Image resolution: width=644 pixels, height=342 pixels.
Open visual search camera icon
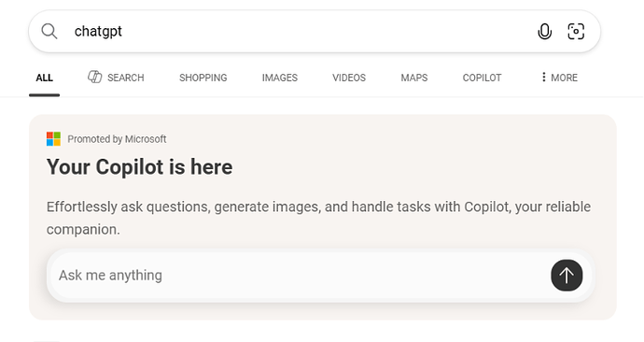pyautogui.click(x=576, y=31)
